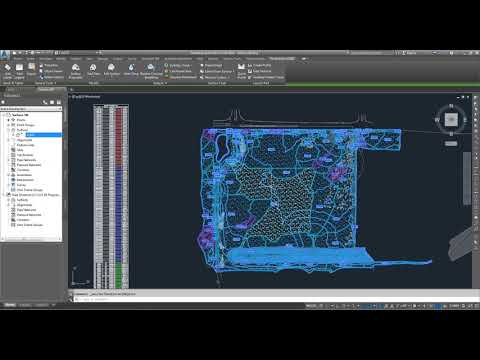Click the Sign In user icon in title bar
Image resolution: width=480 pixels, height=360 pixels.
click(x=404, y=53)
